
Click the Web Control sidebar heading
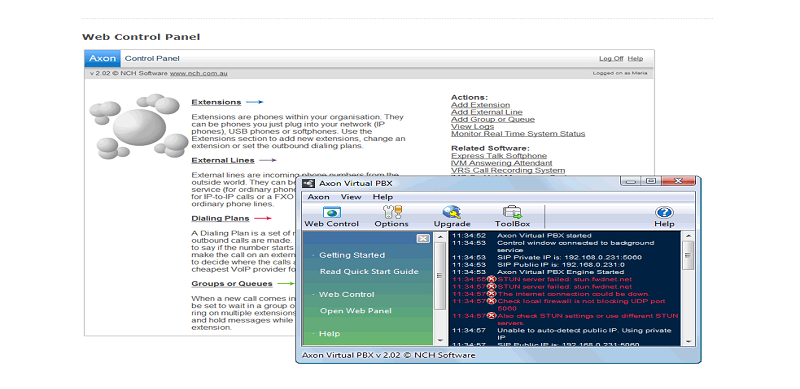(346, 295)
